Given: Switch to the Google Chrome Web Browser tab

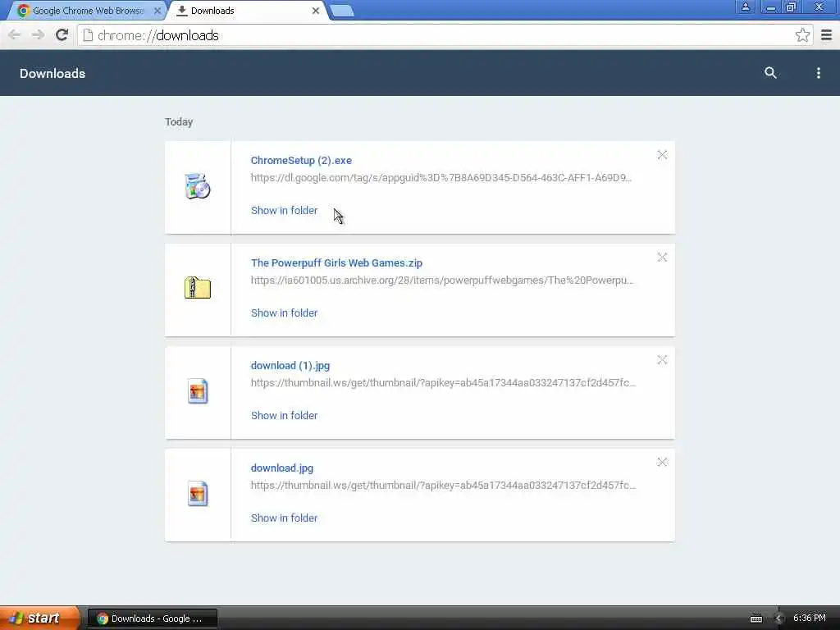Looking at the screenshot, I should [89, 11].
